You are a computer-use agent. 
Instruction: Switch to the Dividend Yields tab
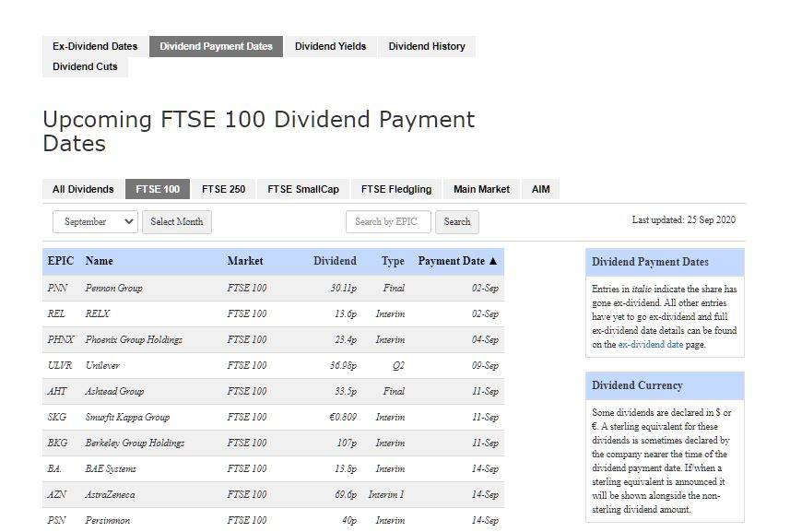click(x=331, y=46)
